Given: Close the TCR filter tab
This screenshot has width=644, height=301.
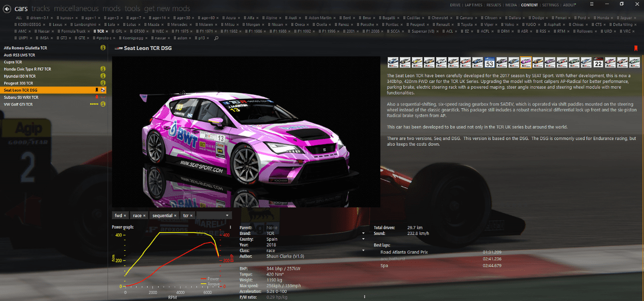Looking at the screenshot, I should (x=107, y=31).
